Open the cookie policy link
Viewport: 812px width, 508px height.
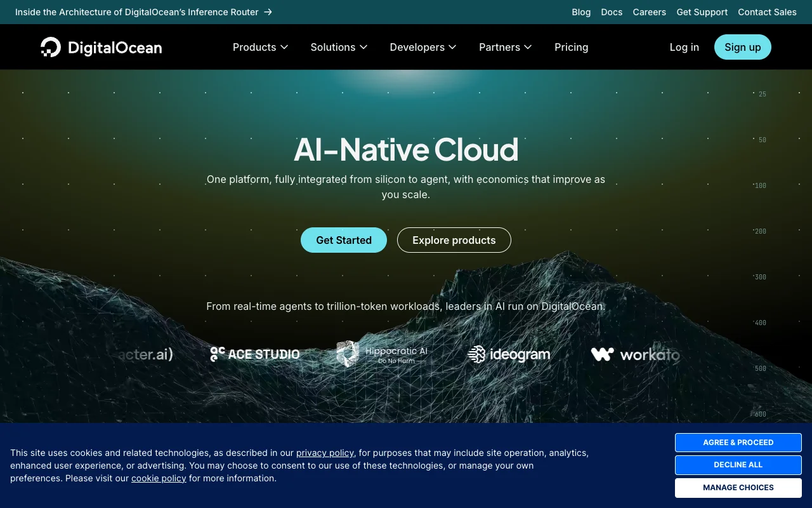click(x=159, y=478)
